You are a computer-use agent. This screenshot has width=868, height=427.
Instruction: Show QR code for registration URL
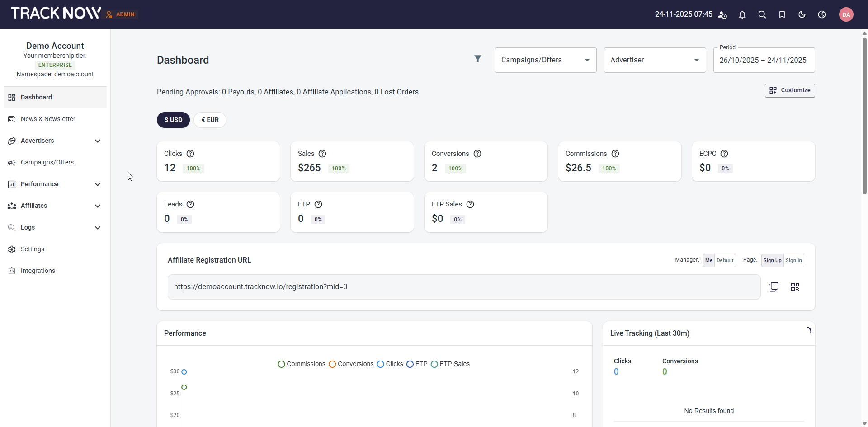(x=795, y=287)
